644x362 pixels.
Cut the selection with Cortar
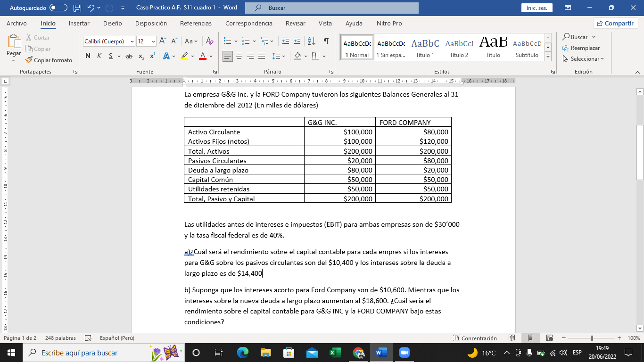click(37, 37)
